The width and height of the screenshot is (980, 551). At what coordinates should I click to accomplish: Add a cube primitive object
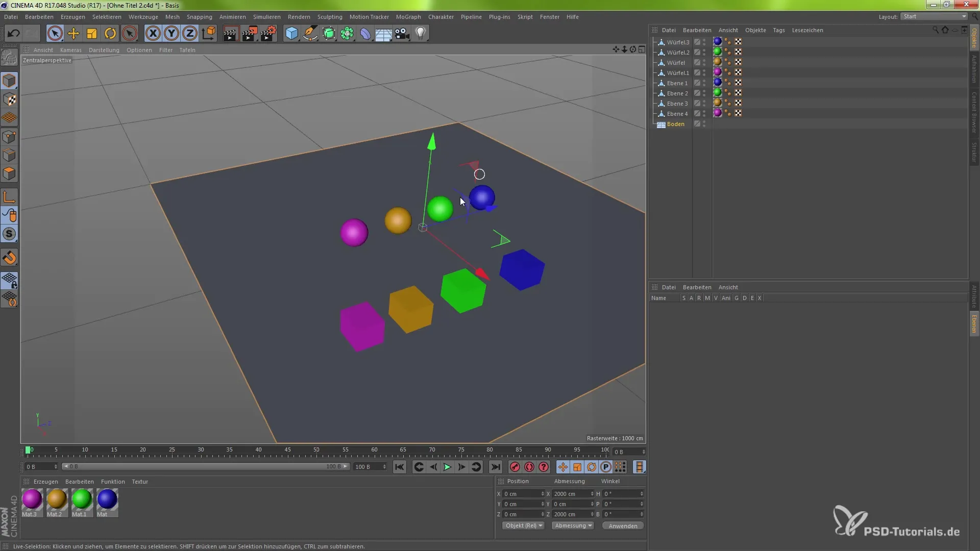click(291, 34)
